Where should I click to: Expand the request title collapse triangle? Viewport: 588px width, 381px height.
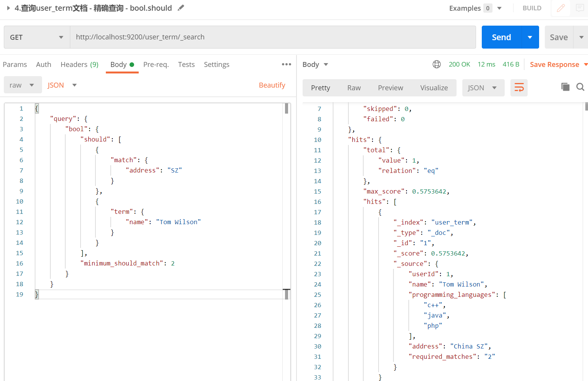(8, 8)
